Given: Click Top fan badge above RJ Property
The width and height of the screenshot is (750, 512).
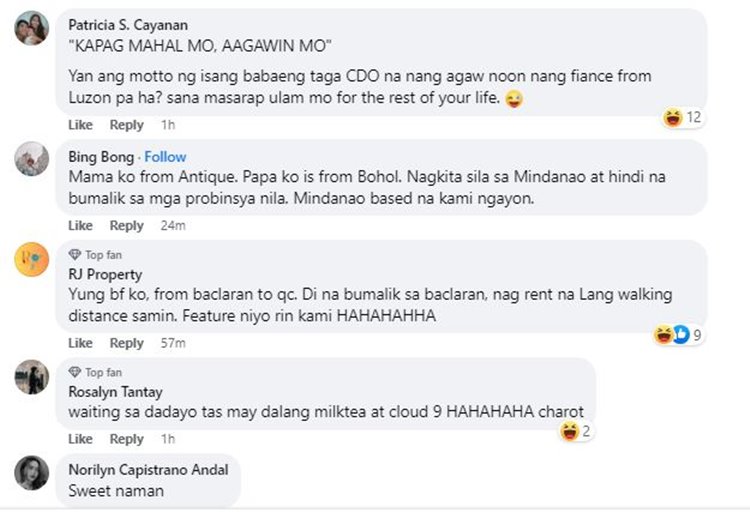Looking at the screenshot, I should click(x=102, y=255).
